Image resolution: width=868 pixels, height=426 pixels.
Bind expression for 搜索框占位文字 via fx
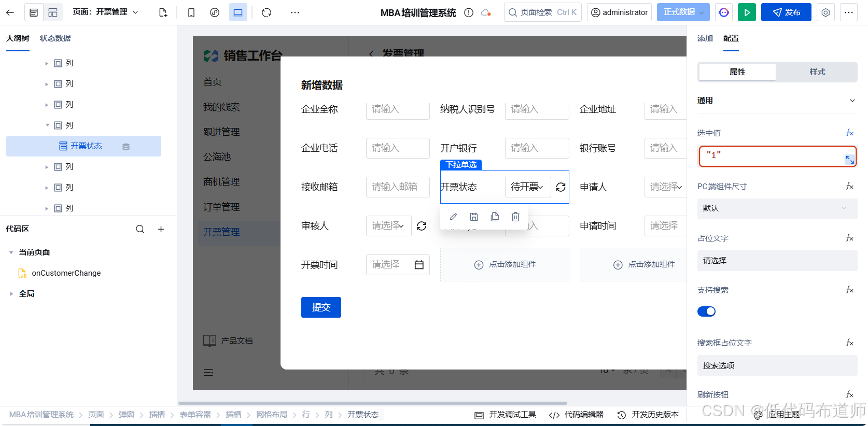point(850,343)
